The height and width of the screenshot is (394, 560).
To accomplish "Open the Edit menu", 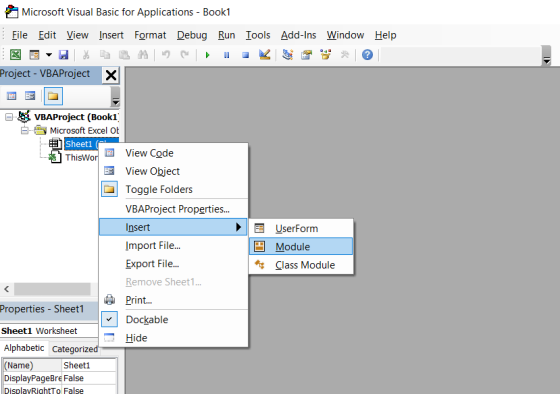I will [x=47, y=35].
